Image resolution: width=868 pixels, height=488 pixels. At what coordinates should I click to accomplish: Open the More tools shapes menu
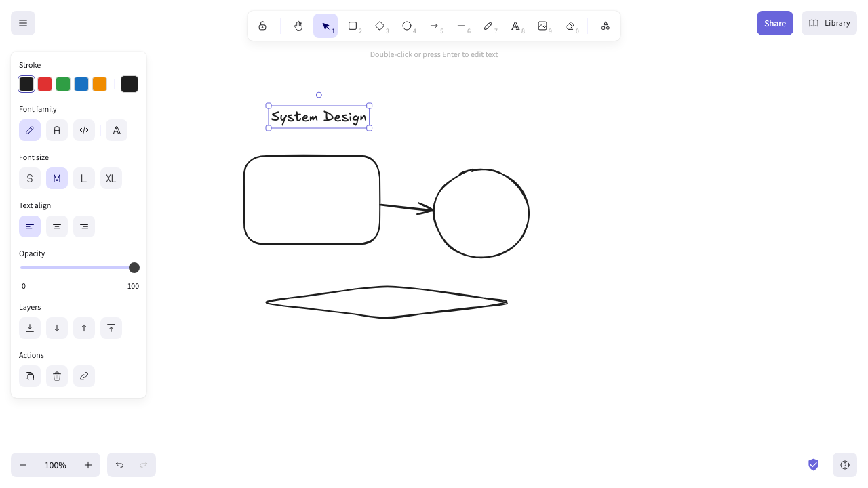point(606,26)
